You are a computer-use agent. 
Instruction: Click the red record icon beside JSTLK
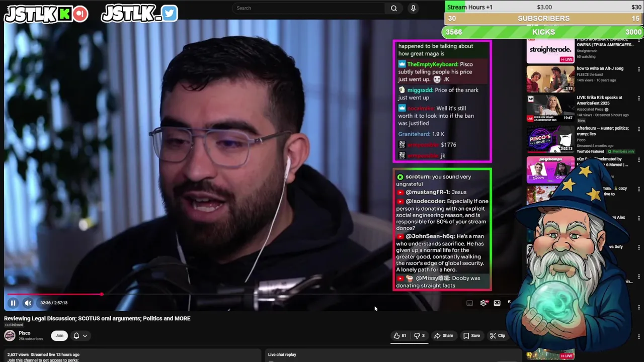[x=80, y=14]
